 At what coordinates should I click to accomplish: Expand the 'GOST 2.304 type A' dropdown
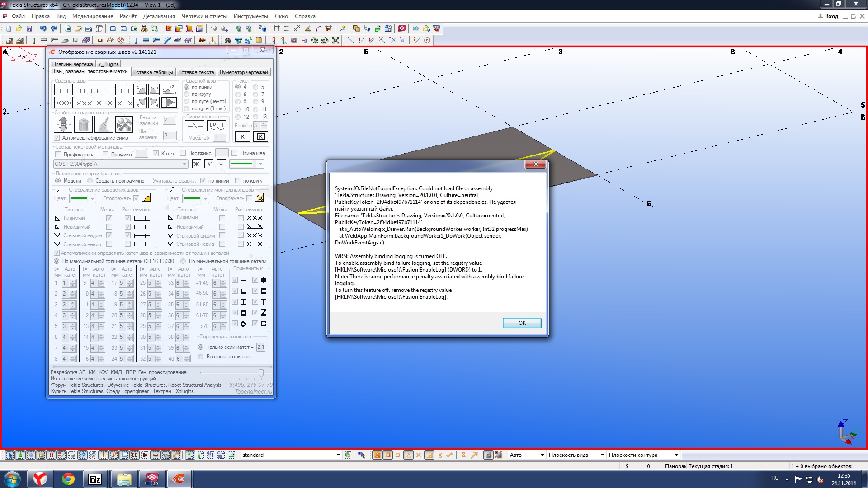pyautogui.click(x=184, y=164)
